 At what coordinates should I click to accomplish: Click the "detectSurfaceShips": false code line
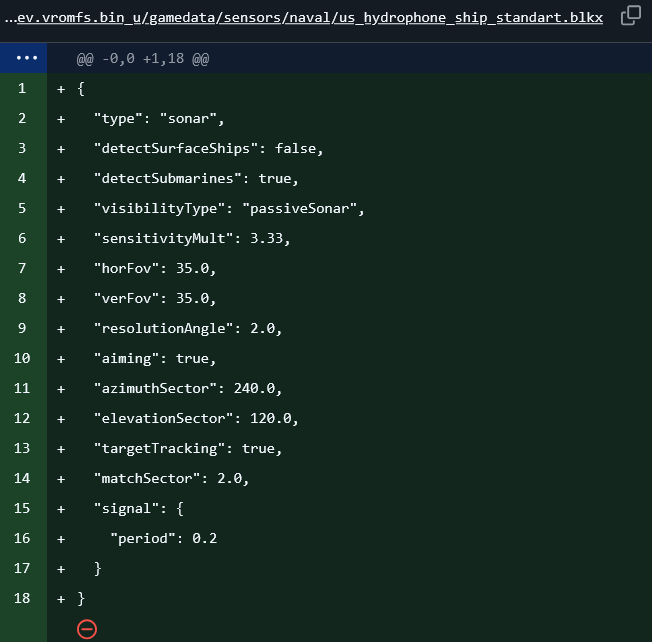(x=208, y=149)
